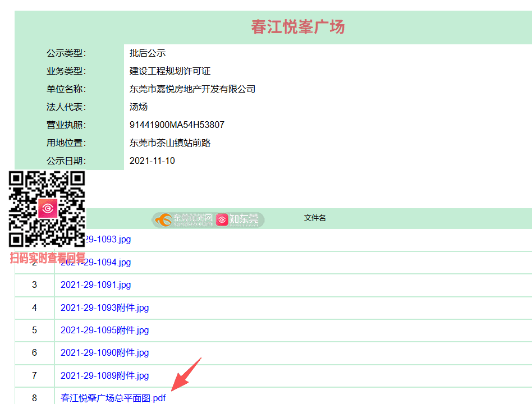The width and height of the screenshot is (532, 404).
Task: Open the 2021-29-1093附件.jpg attachment link
Action: coord(104,307)
